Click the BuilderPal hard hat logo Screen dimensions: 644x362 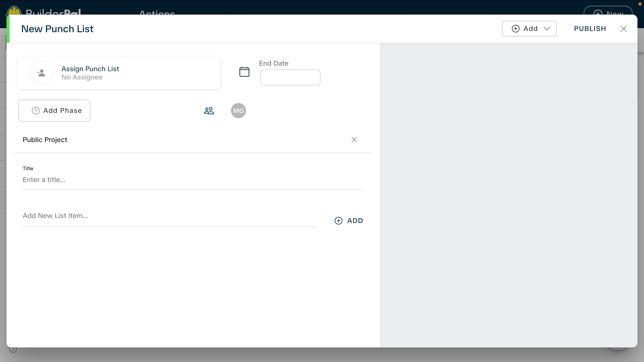[x=14, y=11]
